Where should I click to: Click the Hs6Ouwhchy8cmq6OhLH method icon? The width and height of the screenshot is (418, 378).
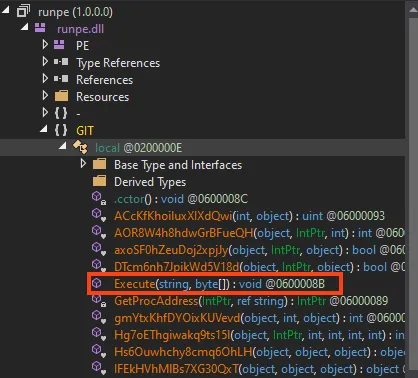click(99, 351)
